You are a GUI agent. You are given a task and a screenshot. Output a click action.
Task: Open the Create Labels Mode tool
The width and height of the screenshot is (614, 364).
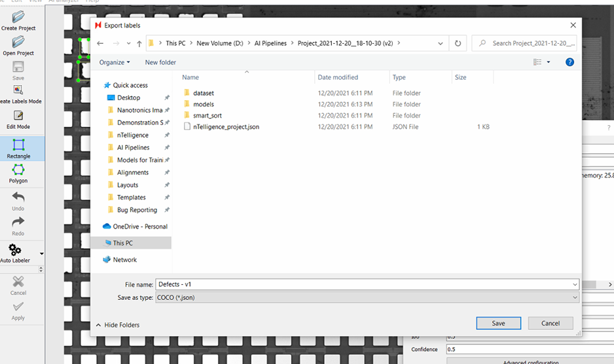coord(18,90)
